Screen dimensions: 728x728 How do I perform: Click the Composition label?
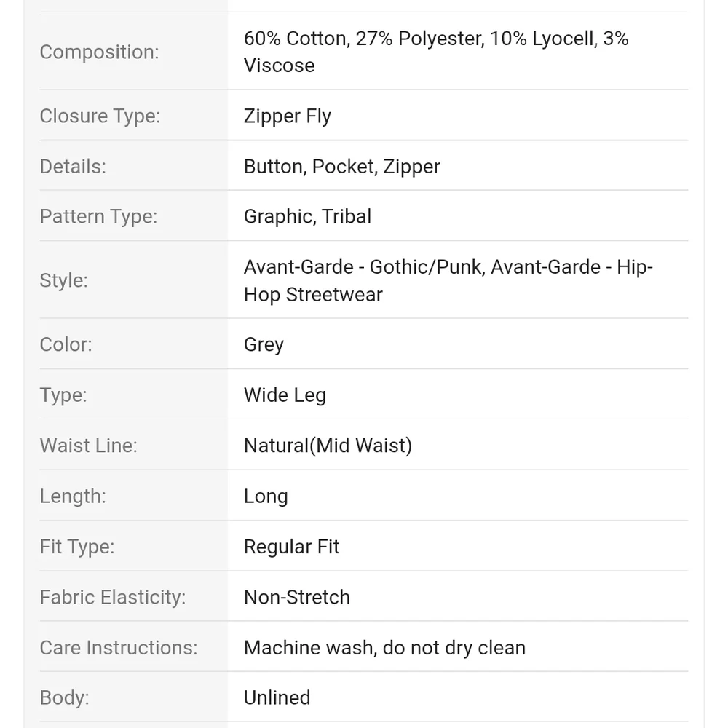pos(99,52)
